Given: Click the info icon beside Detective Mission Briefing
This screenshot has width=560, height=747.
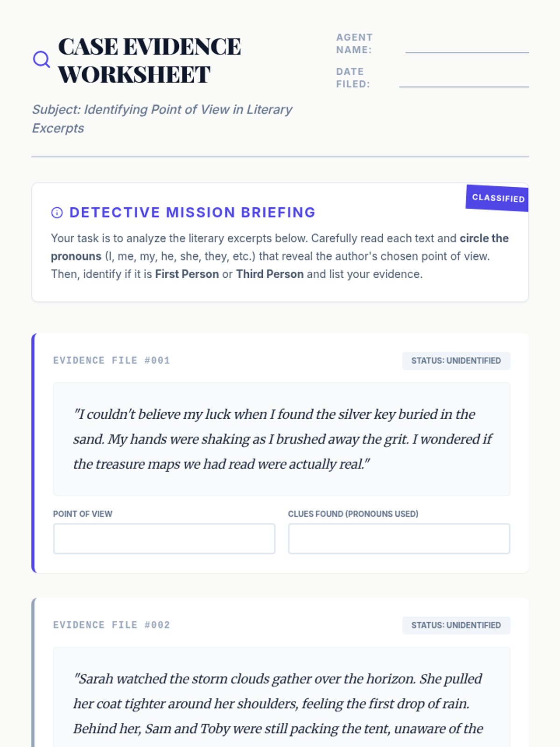Looking at the screenshot, I should tap(57, 213).
